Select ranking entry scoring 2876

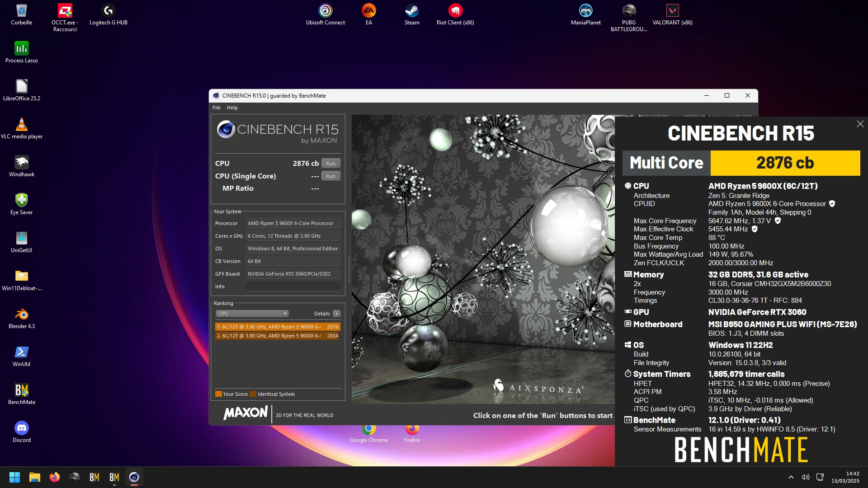click(278, 327)
